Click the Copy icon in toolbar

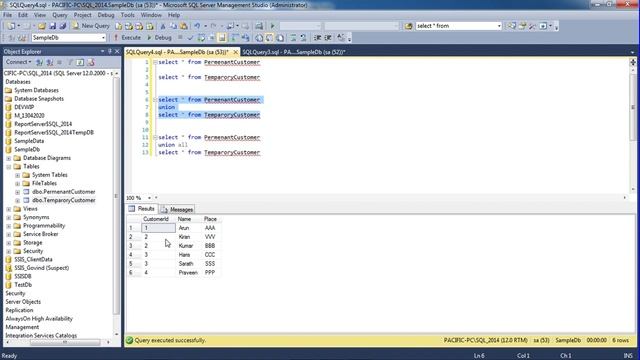tap(173, 26)
